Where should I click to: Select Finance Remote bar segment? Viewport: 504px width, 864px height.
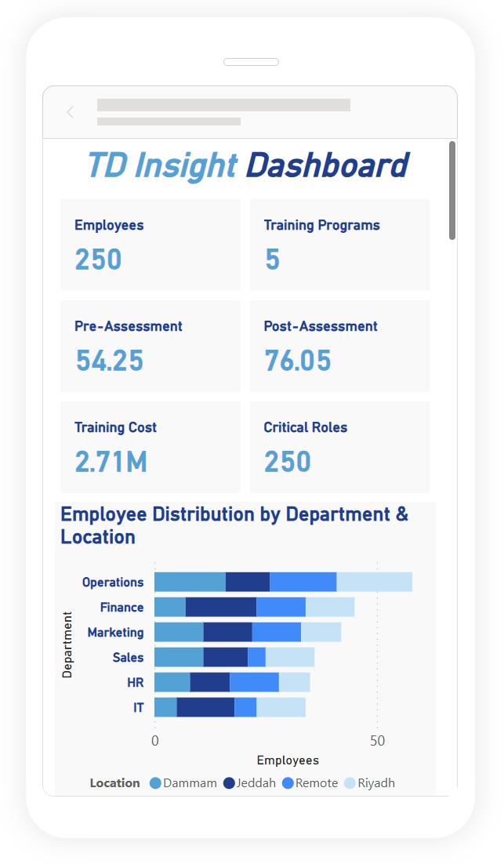tap(281, 607)
